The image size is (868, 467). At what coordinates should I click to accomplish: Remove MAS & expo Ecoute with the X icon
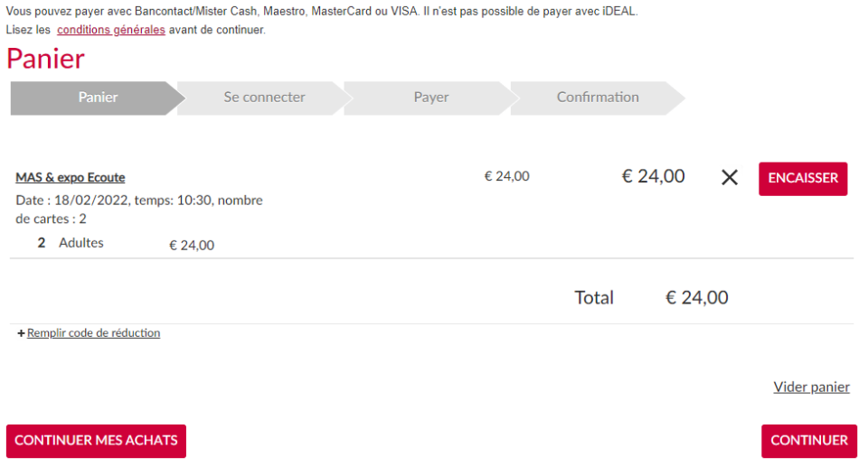(x=730, y=178)
